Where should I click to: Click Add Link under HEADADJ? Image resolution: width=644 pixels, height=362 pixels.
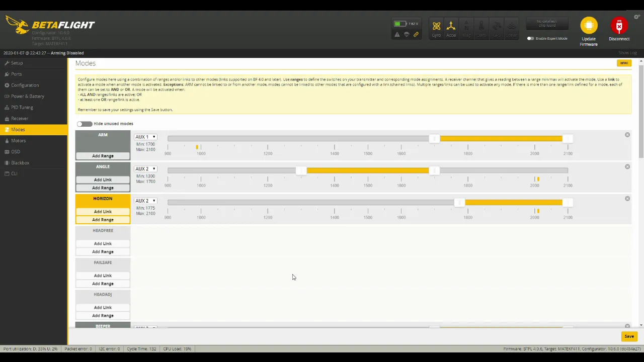103,307
